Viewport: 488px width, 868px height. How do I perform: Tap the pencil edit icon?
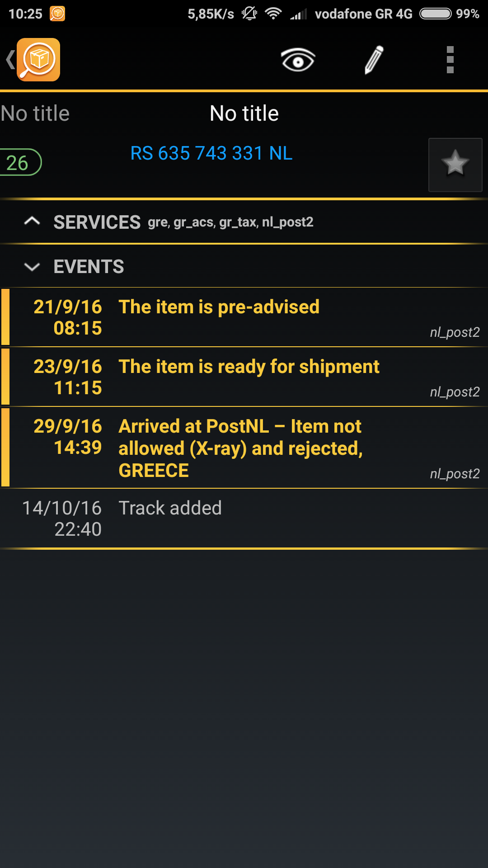point(374,60)
